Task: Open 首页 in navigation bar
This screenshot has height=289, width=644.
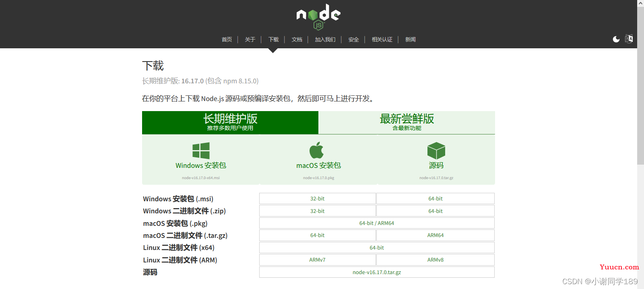Action: tap(227, 39)
